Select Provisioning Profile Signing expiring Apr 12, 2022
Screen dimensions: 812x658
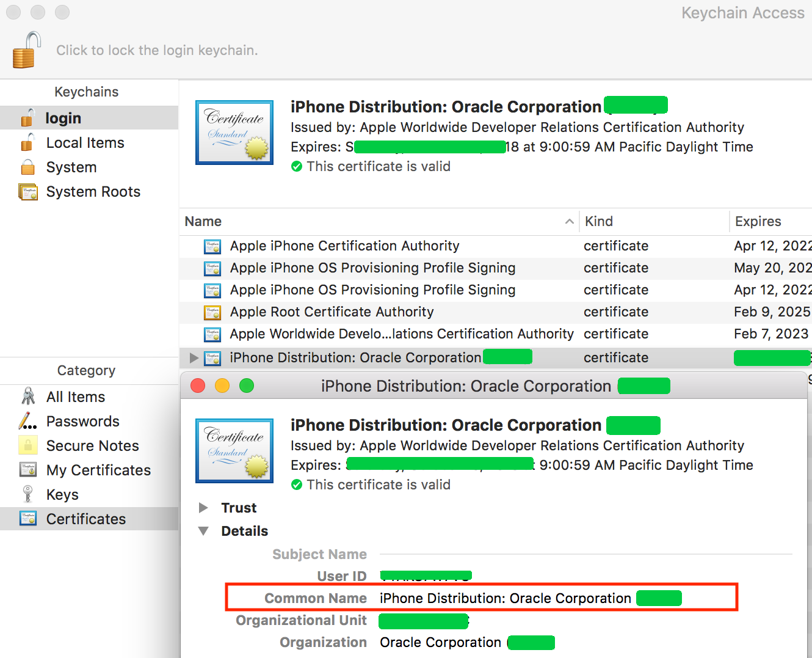click(496, 290)
